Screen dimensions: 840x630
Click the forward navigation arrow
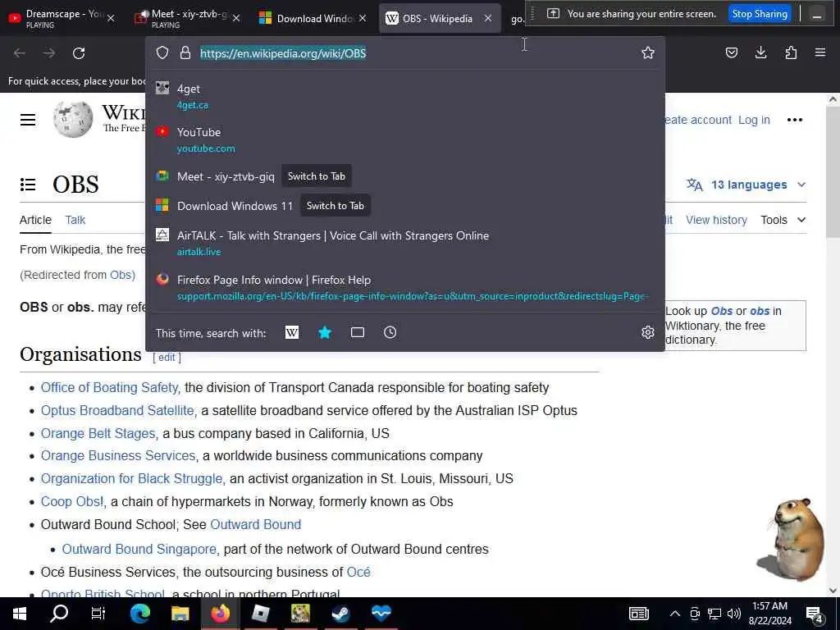(48, 53)
